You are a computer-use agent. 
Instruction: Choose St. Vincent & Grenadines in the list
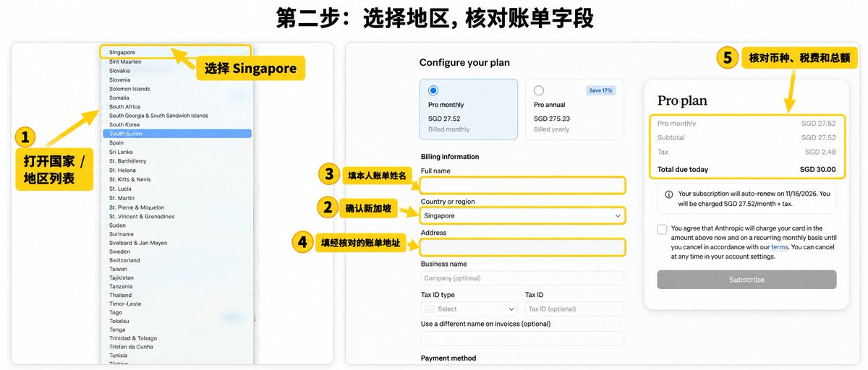(x=142, y=217)
